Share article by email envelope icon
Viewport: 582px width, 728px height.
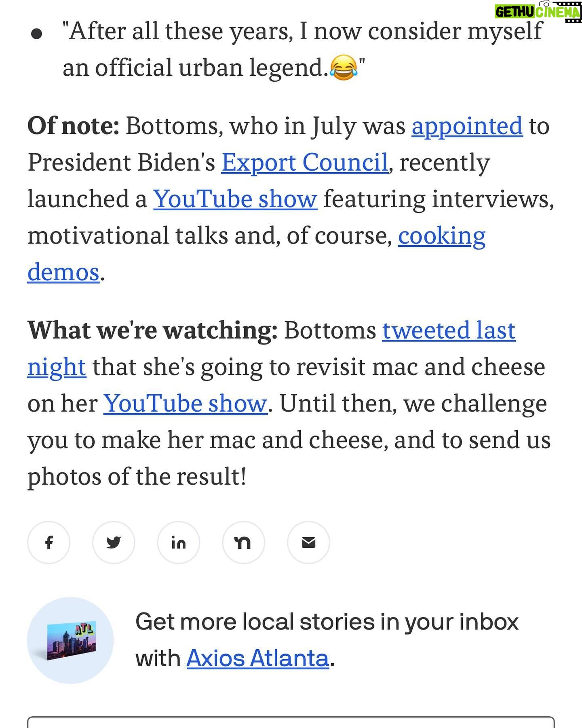pyautogui.click(x=308, y=542)
